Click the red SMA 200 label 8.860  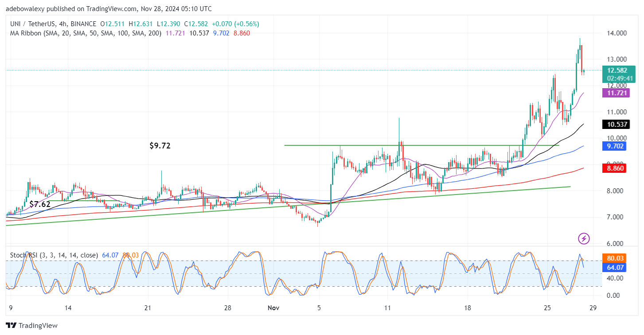pyautogui.click(x=615, y=168)
